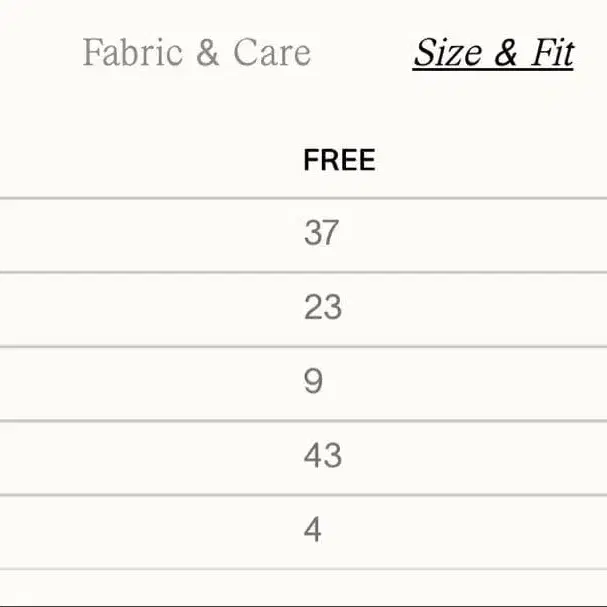Select the 23 measurement value
The width and height of the screenshot is (607, 607).
(323, 307)
